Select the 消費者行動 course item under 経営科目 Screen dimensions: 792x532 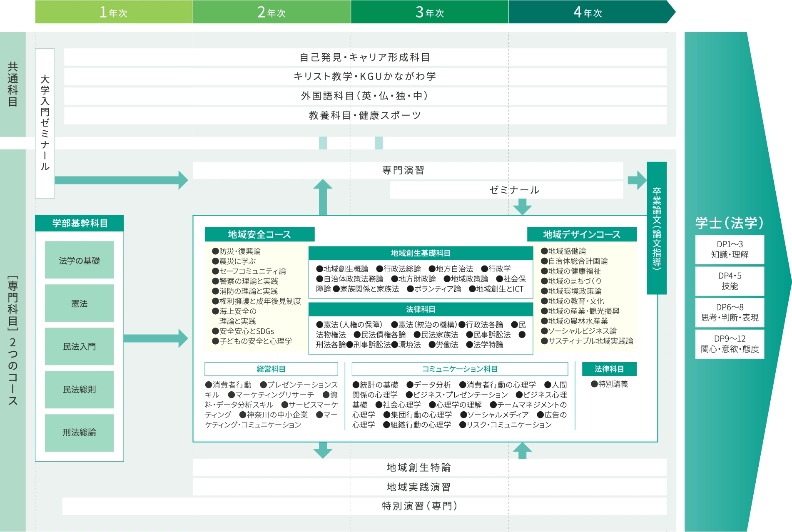pyautogui.click(x=228, y=385)
